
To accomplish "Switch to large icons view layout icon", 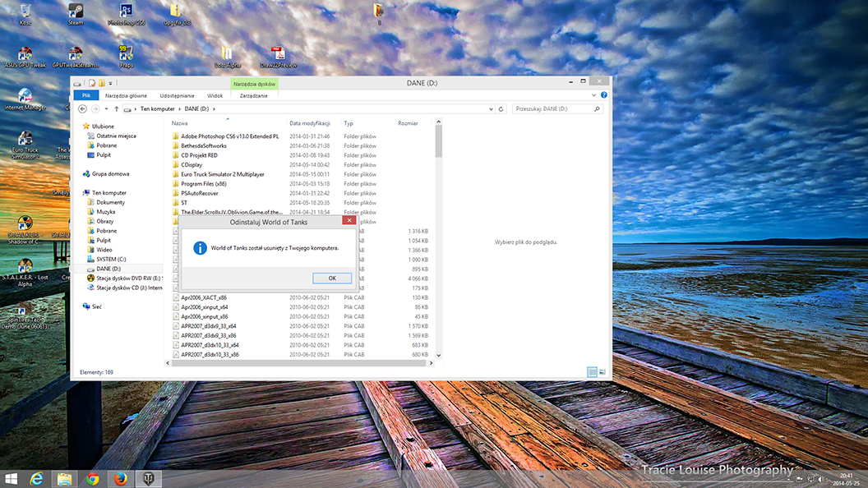I will (603, 372).
